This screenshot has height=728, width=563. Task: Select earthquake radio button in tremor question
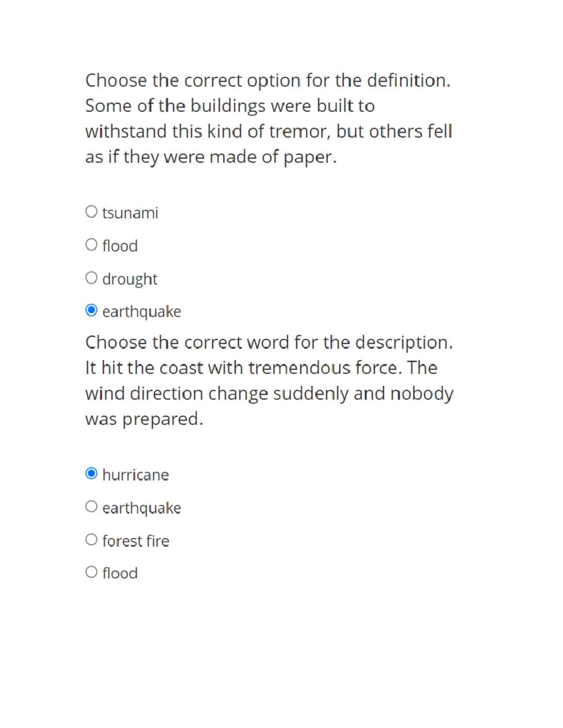[91, 310]
